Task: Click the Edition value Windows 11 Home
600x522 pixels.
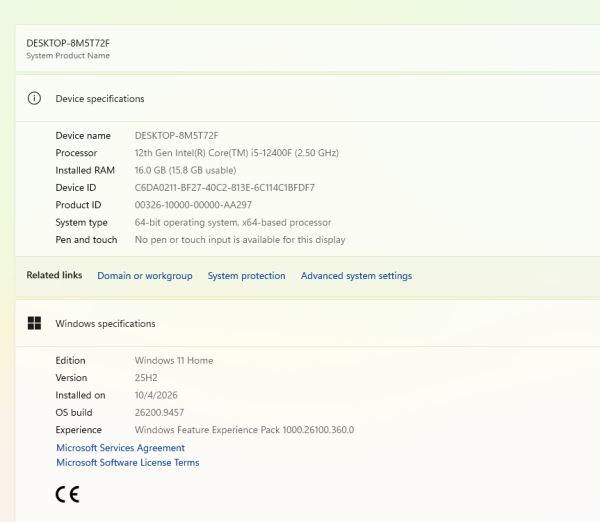Action: point(174,360)
